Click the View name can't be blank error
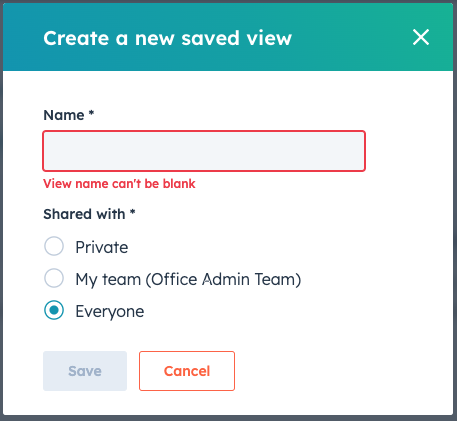This screenshot has height=421, width=457. coord(119,184)
